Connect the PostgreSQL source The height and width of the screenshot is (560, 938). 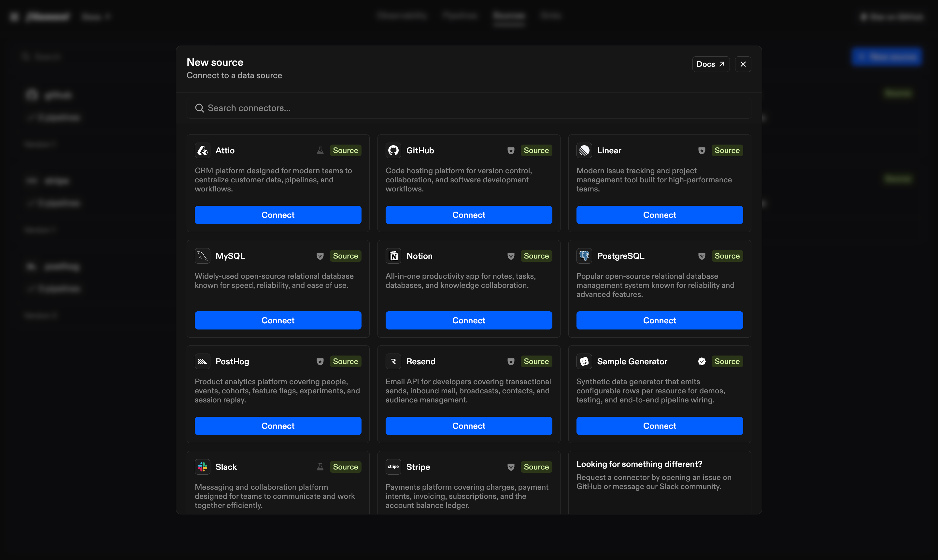click(x=660, y=320)
